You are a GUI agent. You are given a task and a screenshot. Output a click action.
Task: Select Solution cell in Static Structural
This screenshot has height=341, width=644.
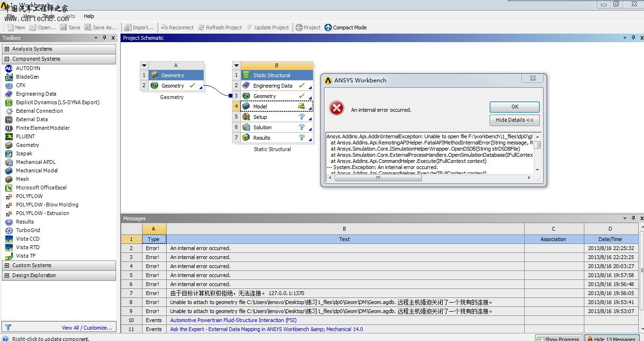(x=277, y=127)
